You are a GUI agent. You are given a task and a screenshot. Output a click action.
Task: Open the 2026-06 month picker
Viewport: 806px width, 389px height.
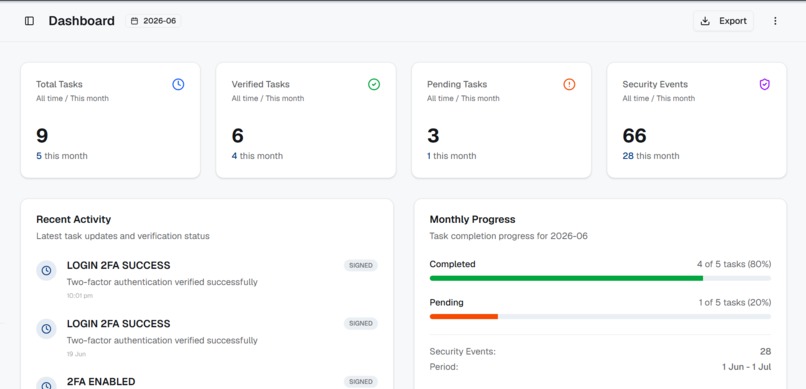click(153, 21)
